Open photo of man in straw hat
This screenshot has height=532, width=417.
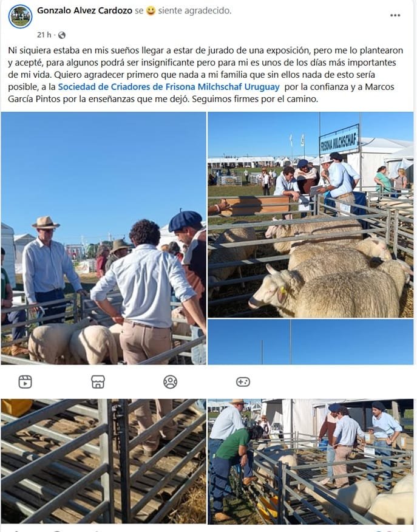103,238
